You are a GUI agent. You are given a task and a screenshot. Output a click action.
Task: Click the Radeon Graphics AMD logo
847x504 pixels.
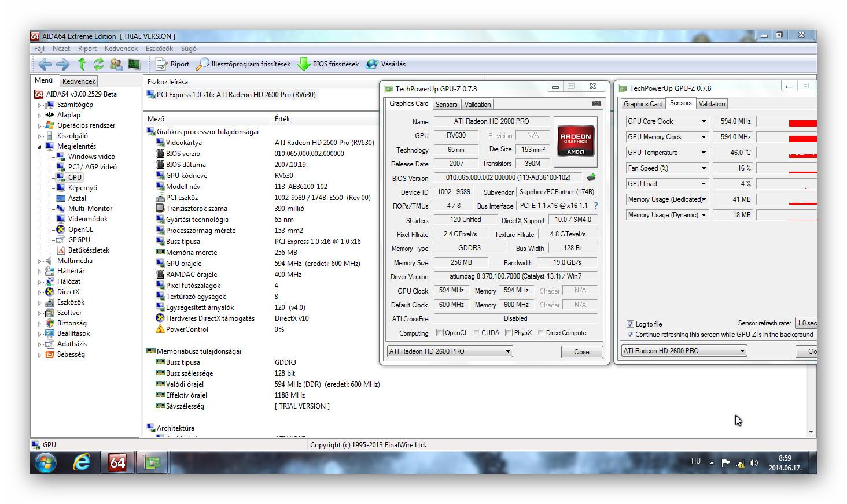(575, 142)
